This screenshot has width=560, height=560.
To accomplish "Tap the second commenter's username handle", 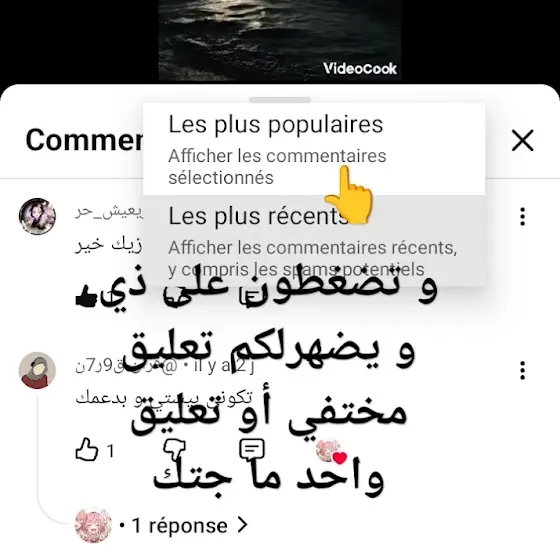I will click(x=126, y=367).
